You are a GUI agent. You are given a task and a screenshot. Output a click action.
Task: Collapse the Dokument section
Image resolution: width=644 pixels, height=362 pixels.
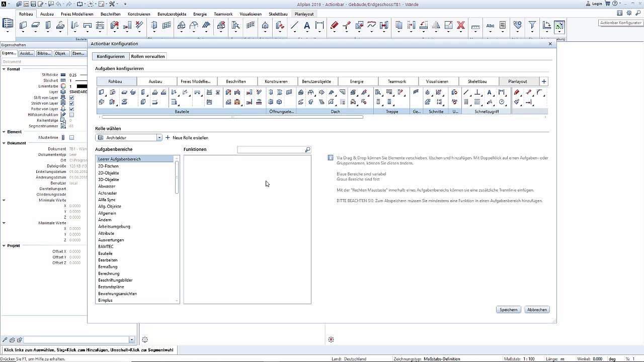click(4, 143)
